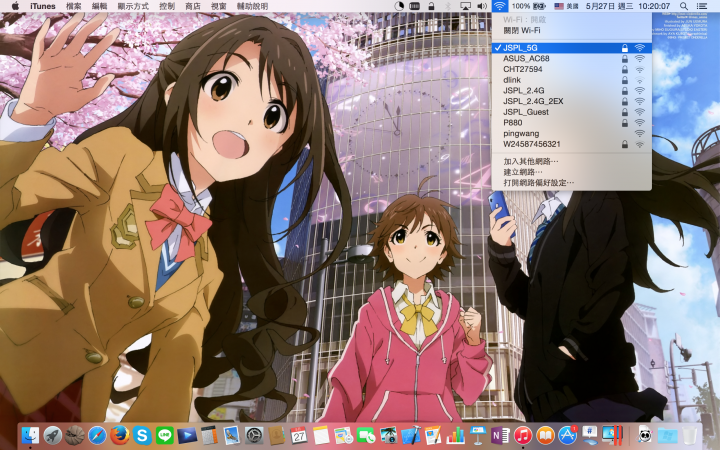Open iBooks orange book icon in Dock
This screenshot has width=720, height=450.
pyautogui.click(x=545, y=435)
